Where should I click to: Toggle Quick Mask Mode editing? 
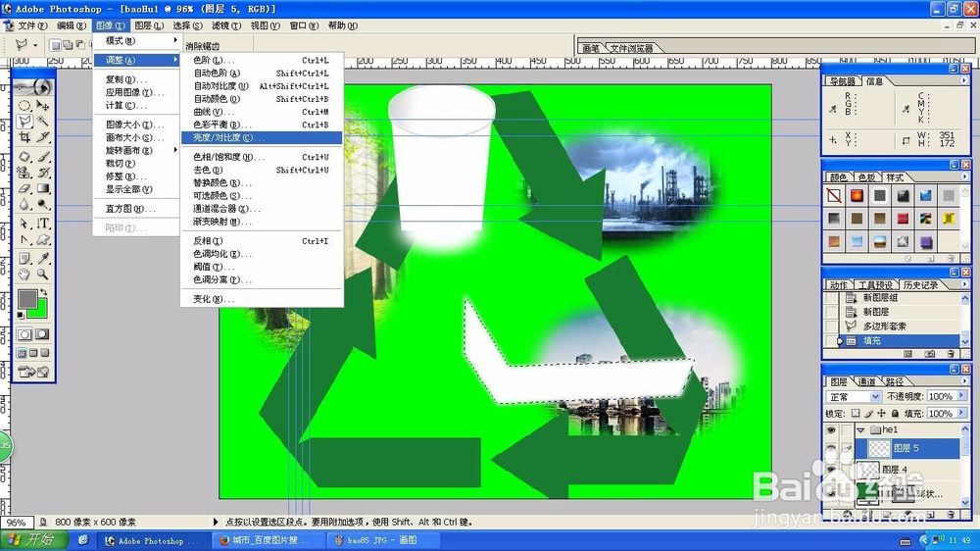point(42,334)
